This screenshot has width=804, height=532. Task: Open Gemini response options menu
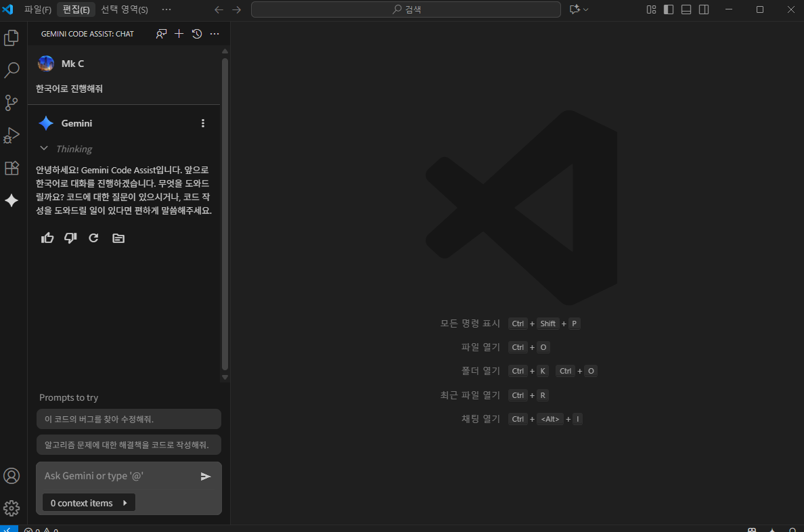tap(203, 123)
